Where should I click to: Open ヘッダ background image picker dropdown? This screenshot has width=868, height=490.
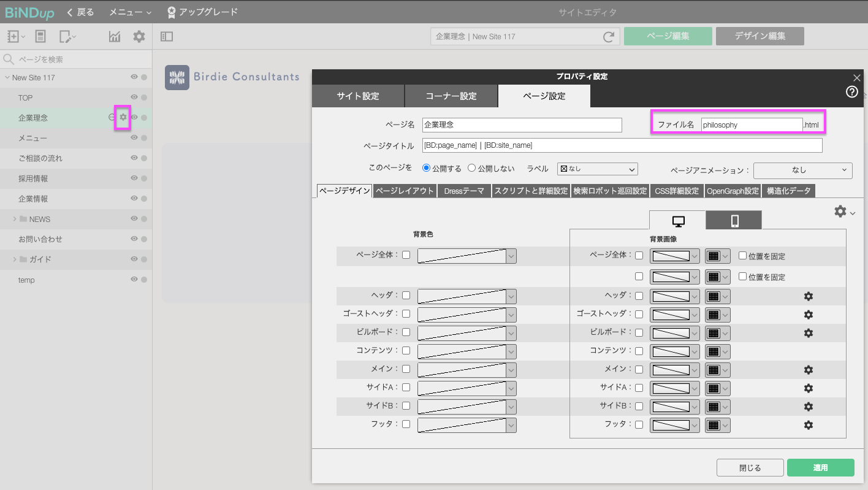click(675, 296)
